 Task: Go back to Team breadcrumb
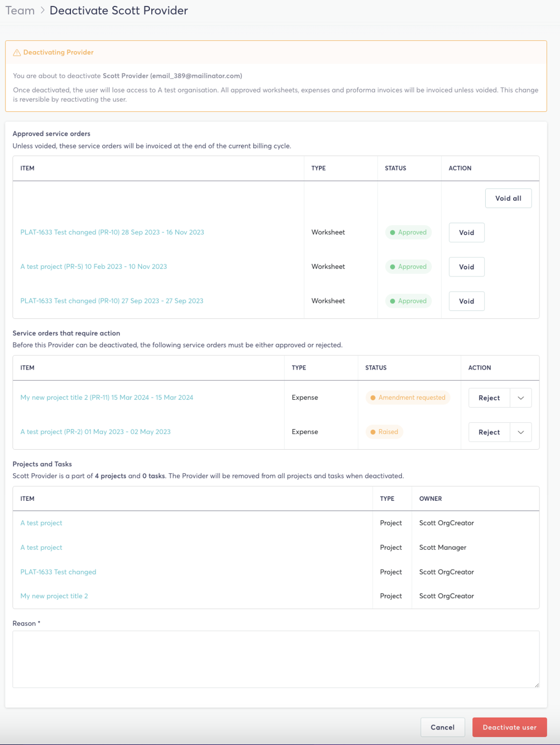[x=20, y=11]
